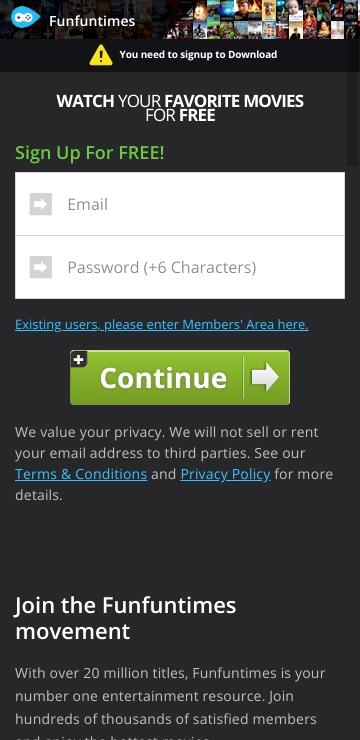360x740 pixels.
Task: Click the Sign Up For FREE! heading
Action: click(x=90, y=153)
